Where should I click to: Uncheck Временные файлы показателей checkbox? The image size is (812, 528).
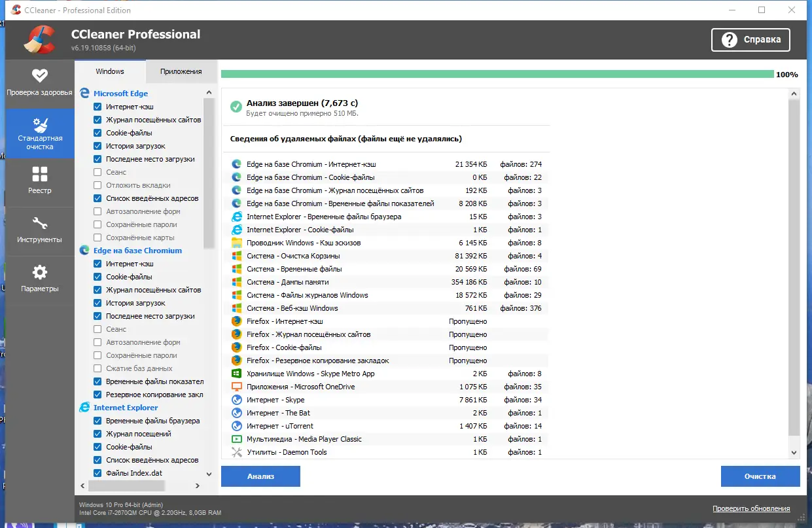coord(97,381)
